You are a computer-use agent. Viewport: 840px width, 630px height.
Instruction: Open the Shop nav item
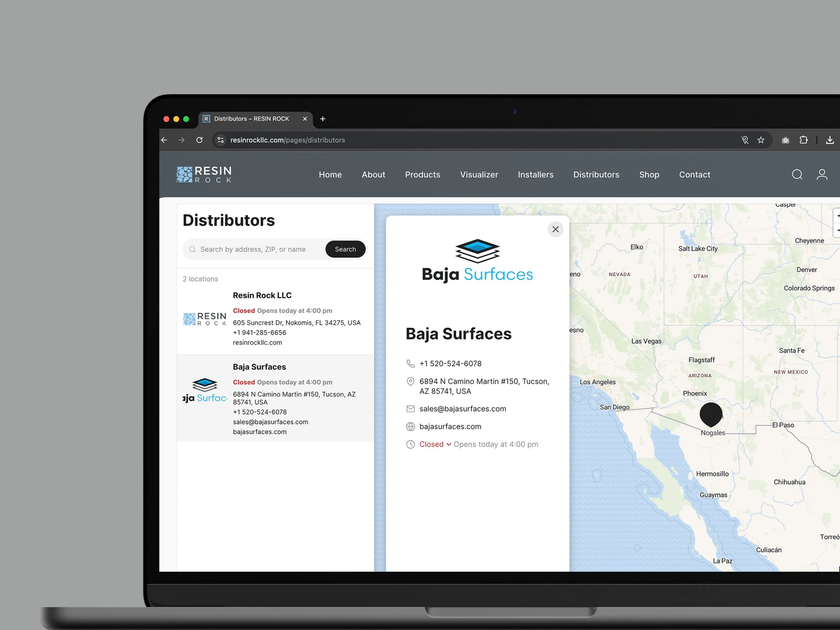pos(649,175)
